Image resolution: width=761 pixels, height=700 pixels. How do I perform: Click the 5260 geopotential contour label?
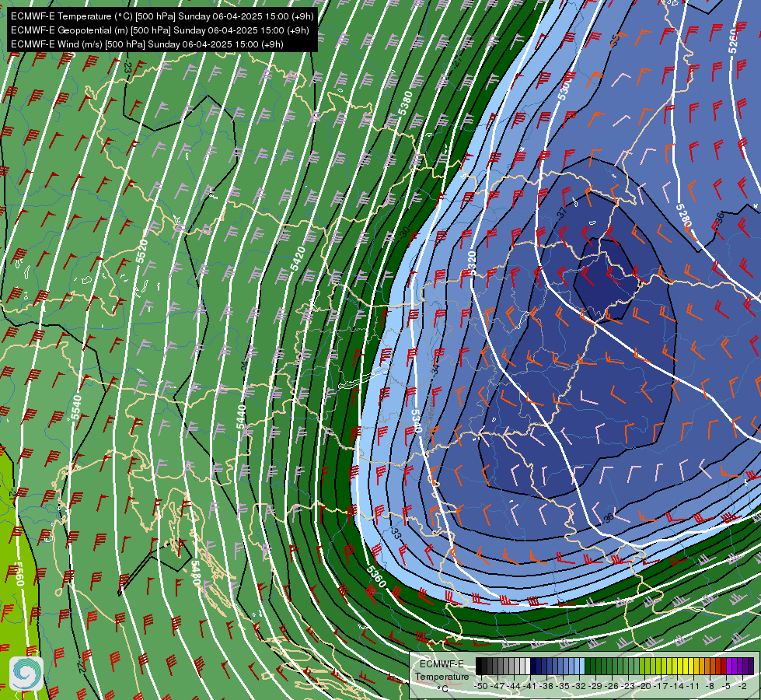coord(732,40)
